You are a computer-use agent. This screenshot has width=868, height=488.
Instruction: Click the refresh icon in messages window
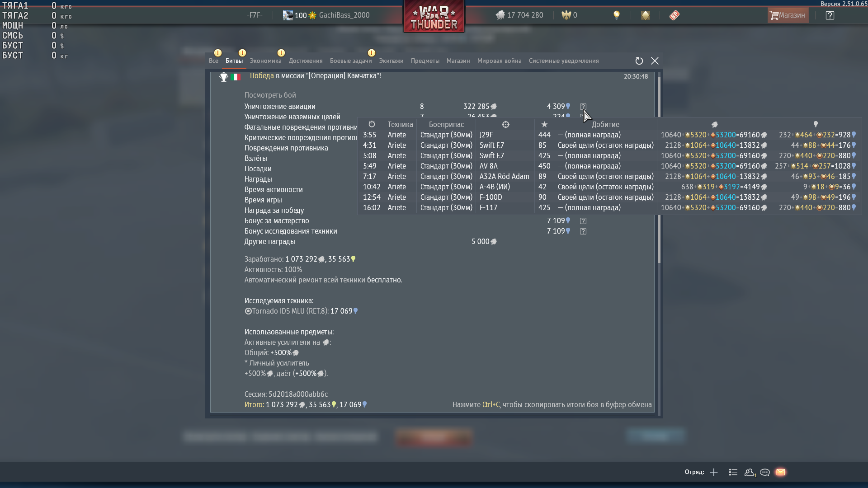click(x=639, y=61)
